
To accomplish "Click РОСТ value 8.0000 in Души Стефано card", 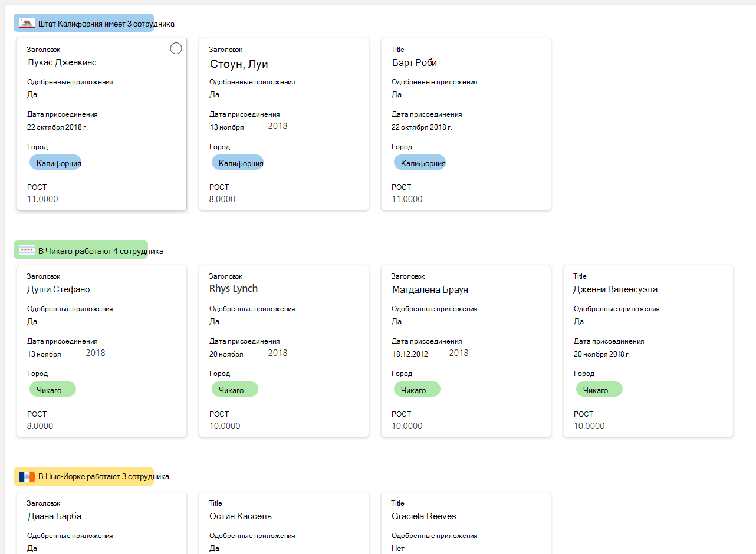I will 40,426.
